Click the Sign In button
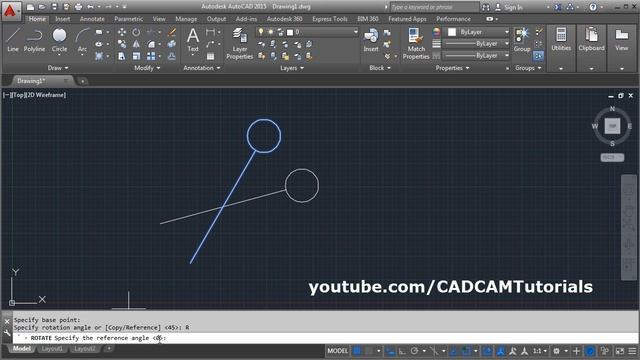The image size is (640, 360). tap(509, 7)
